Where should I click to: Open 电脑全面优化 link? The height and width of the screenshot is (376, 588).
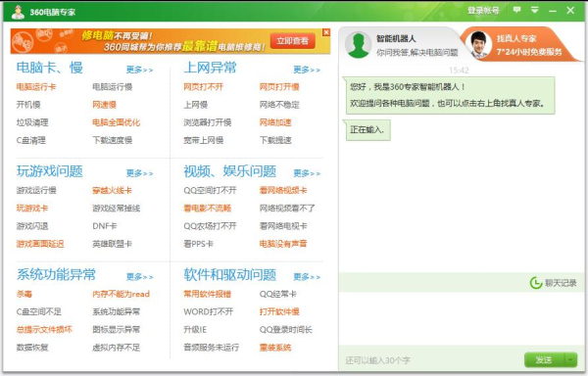coord(117,122)
